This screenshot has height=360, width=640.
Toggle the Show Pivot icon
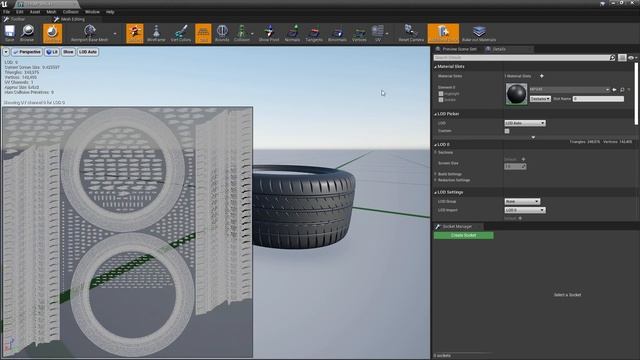(269, 33)
